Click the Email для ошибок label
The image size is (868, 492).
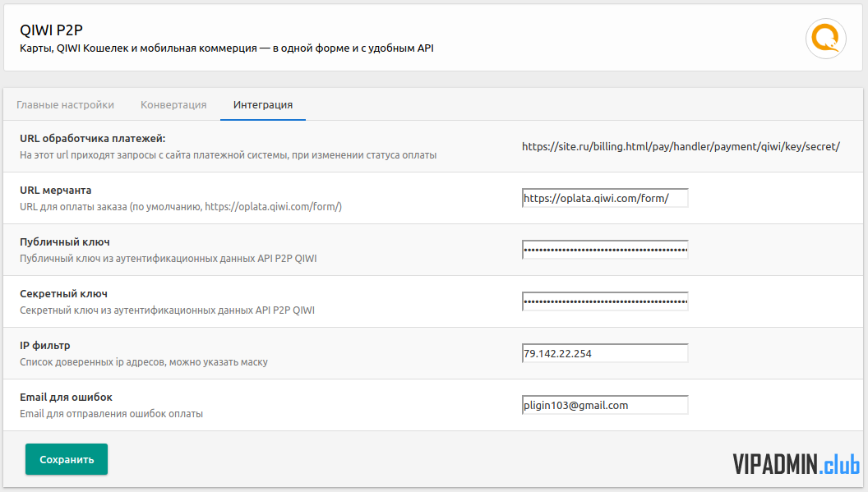click(66, 398)
